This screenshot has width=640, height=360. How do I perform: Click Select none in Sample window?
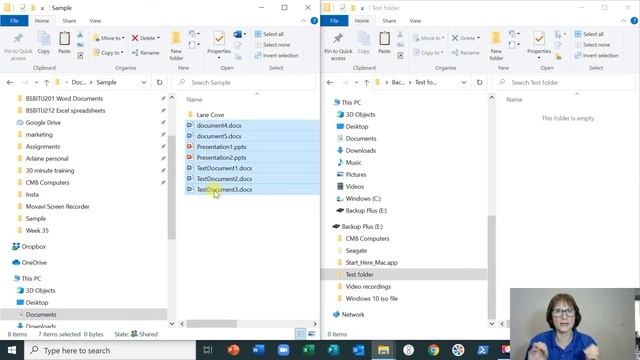(272, 45)
